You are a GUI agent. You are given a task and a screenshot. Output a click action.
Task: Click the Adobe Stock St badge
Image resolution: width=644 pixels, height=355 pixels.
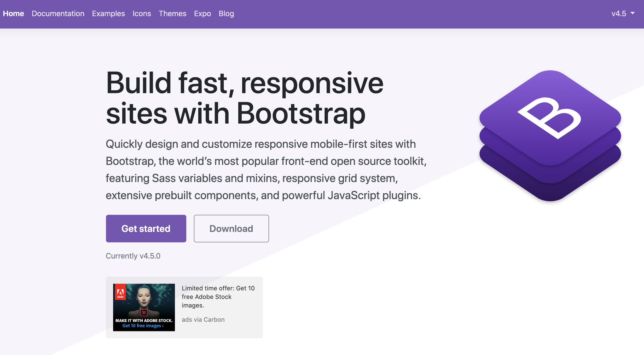tap(144, 312)
